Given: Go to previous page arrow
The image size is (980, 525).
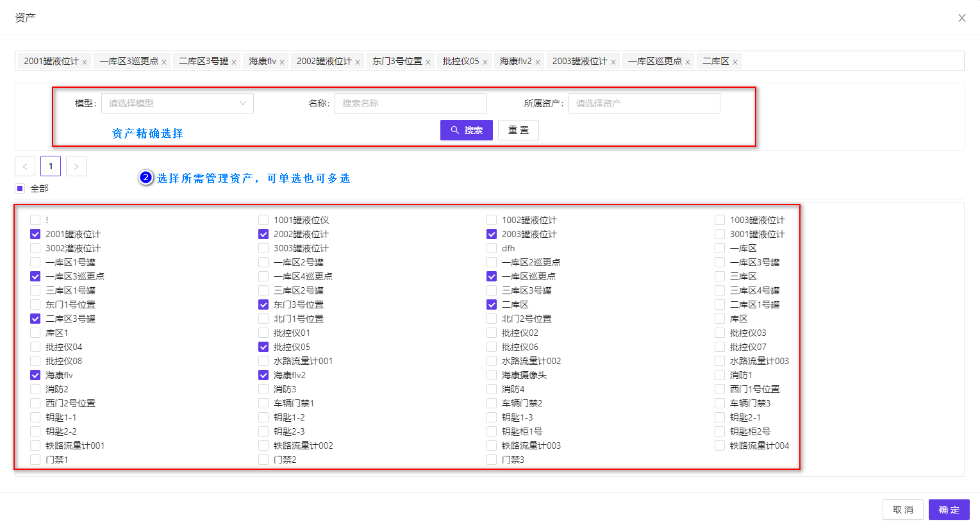Looking at the screenshot, I should (25, 166).
